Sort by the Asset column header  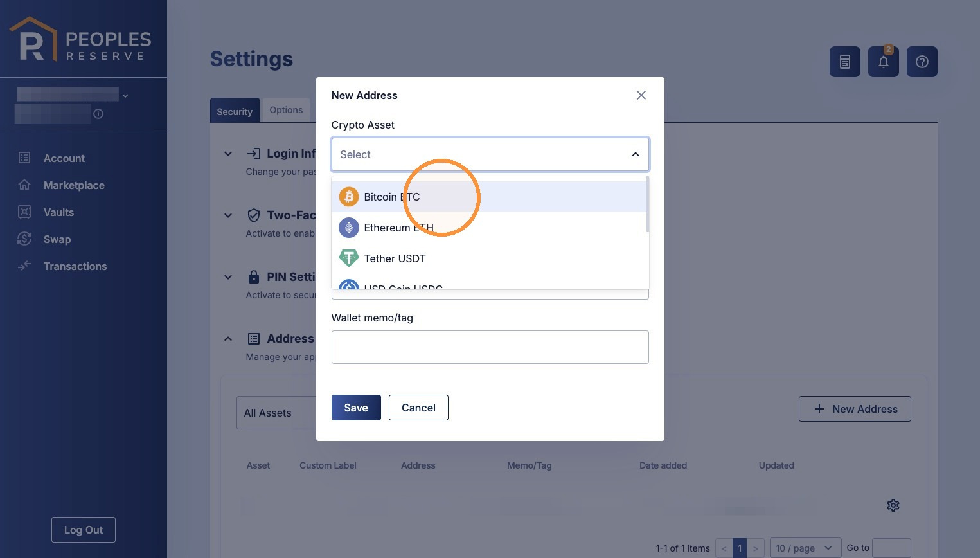258,465
